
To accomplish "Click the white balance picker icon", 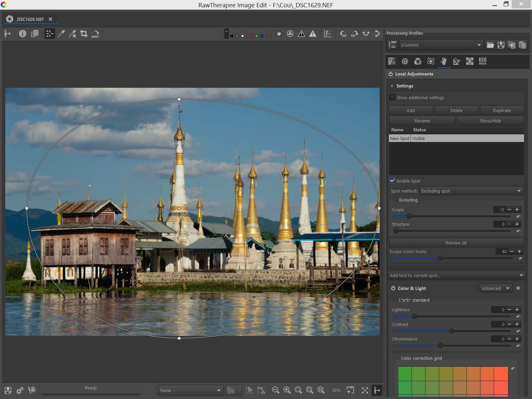I will click(61, 34).
